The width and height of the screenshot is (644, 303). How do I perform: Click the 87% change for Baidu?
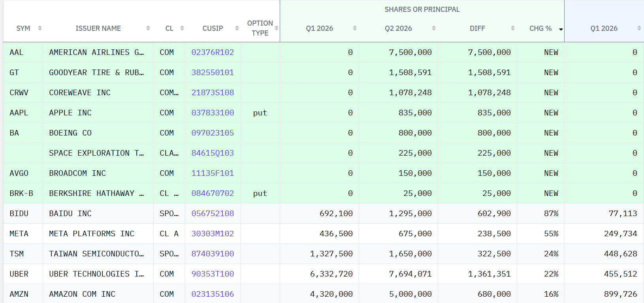click(551, 213)
